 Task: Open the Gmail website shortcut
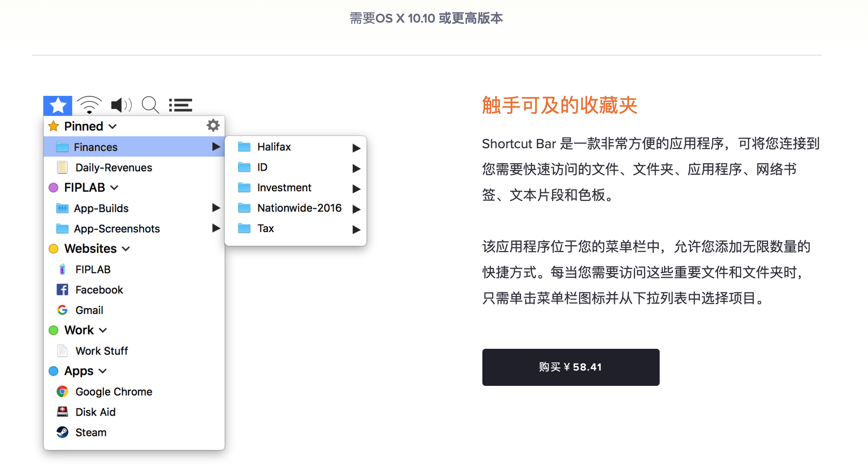coord(89,310)
